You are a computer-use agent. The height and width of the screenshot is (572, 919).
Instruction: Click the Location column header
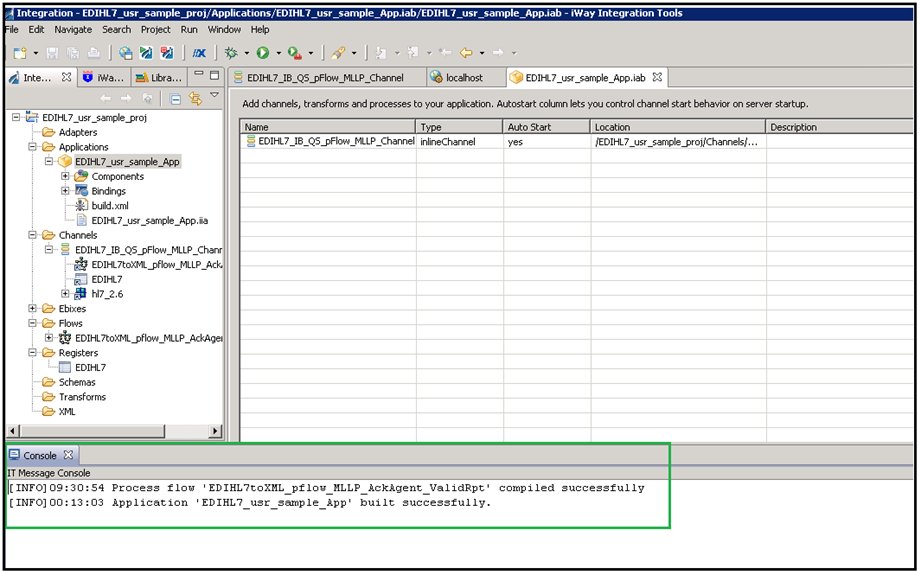pos(678,127)
